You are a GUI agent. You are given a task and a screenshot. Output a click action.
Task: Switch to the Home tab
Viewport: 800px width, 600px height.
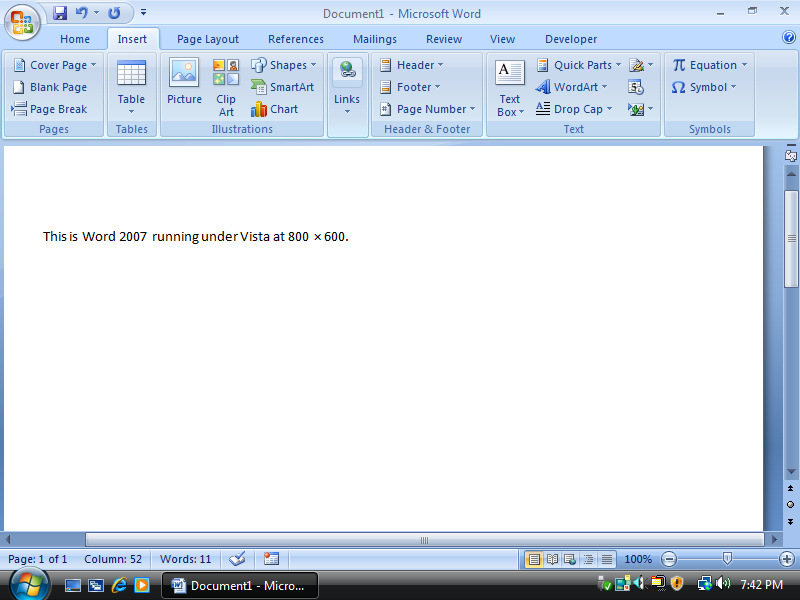tap(75, 39)
